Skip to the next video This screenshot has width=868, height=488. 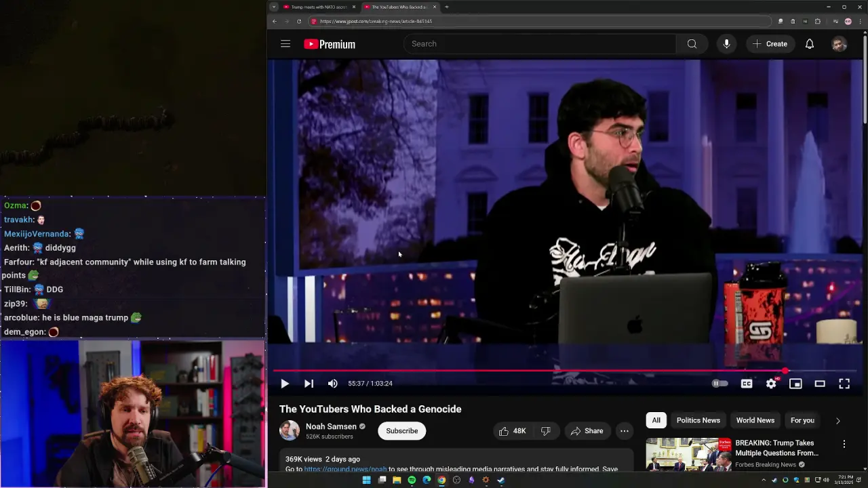pos(309,384)
